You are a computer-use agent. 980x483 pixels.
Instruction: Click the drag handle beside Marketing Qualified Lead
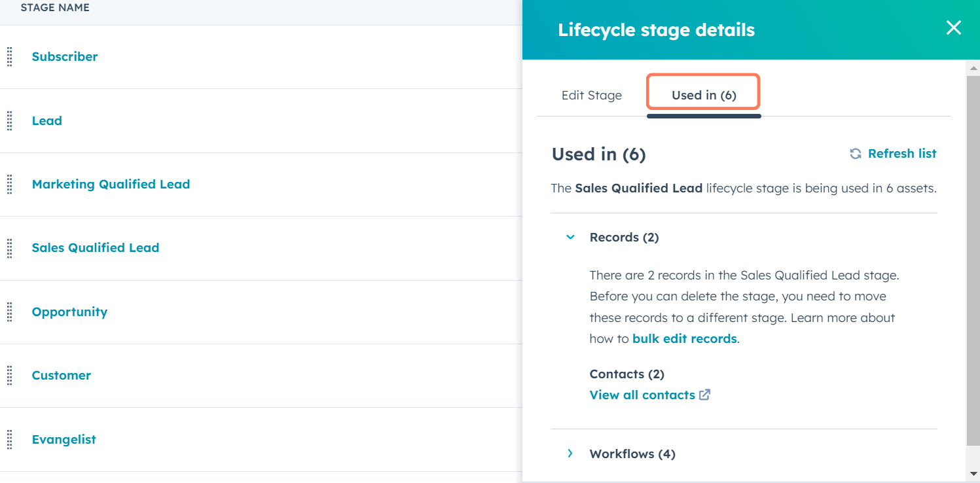point(9,185)
